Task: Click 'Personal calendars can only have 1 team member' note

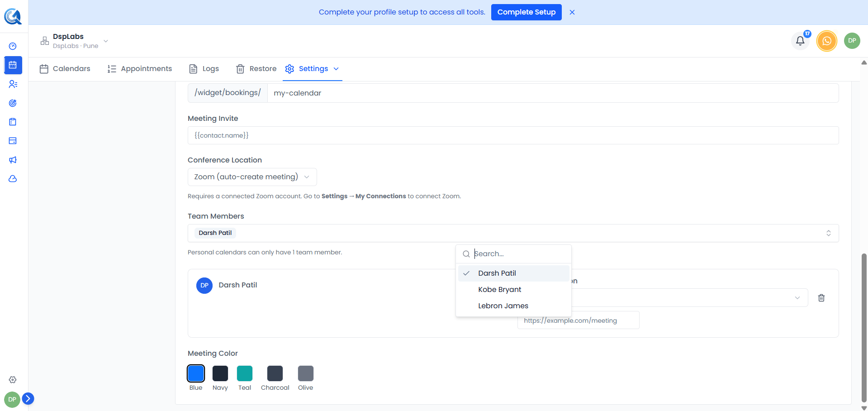Action: (265, 253)
